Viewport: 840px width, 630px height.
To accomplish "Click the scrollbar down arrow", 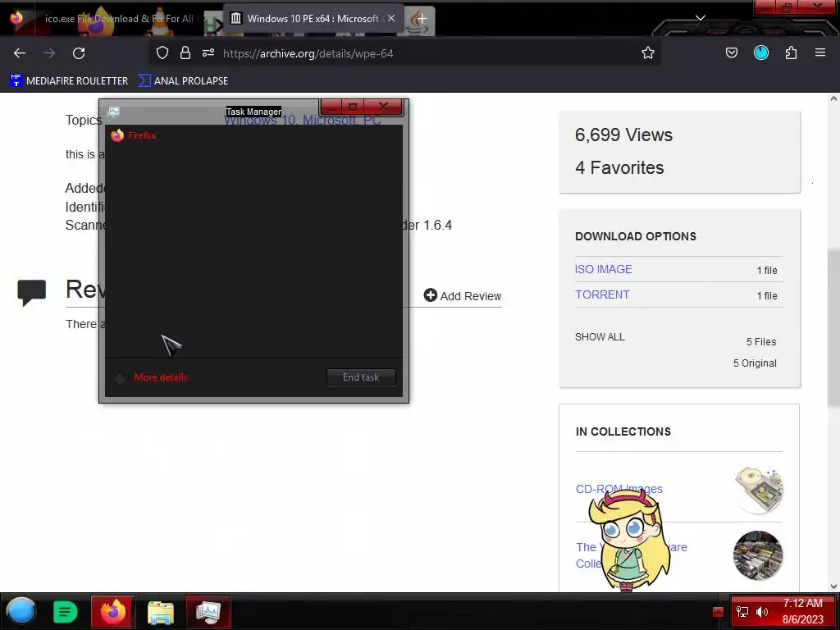I will [x=833, y=586].
